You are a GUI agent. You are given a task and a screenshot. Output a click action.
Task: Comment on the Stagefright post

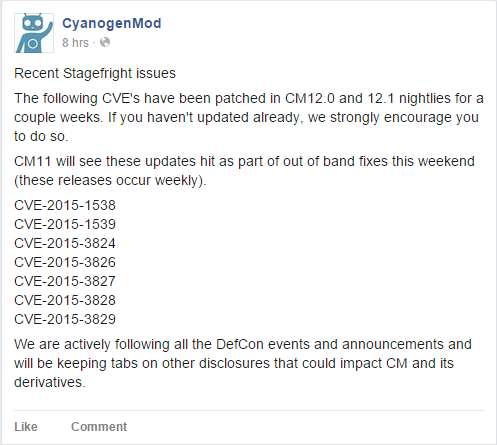point(99,427)
